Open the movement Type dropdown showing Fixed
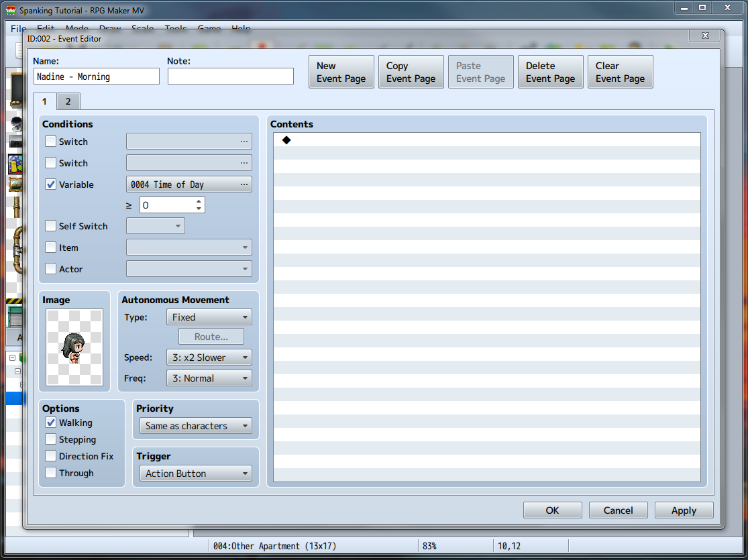748x560 pixels. 209,317
